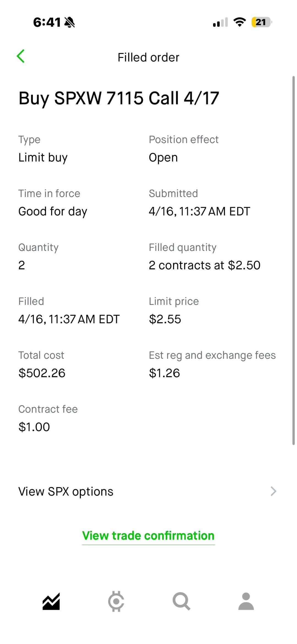Open the View SPX options row
297x644 pixels.
tap(66, 492)
